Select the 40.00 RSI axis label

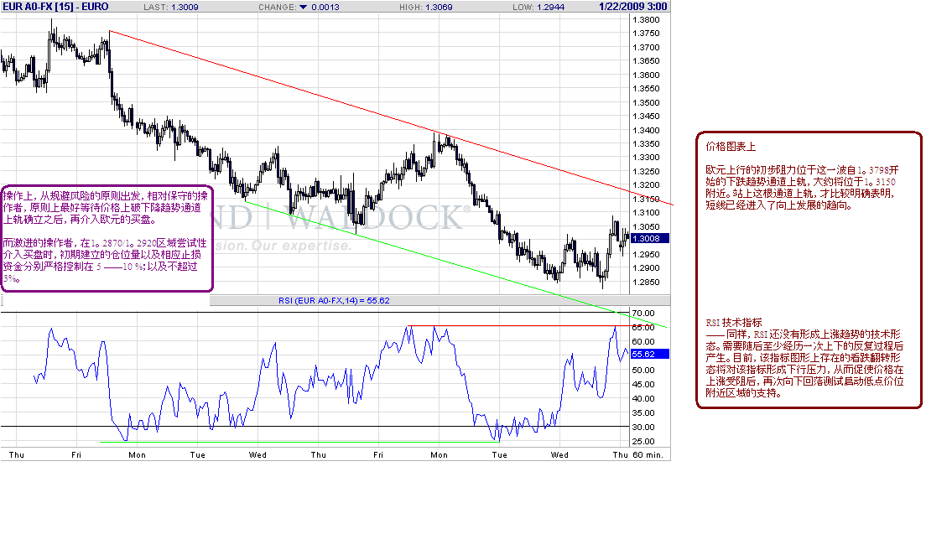tap(643, 398)
